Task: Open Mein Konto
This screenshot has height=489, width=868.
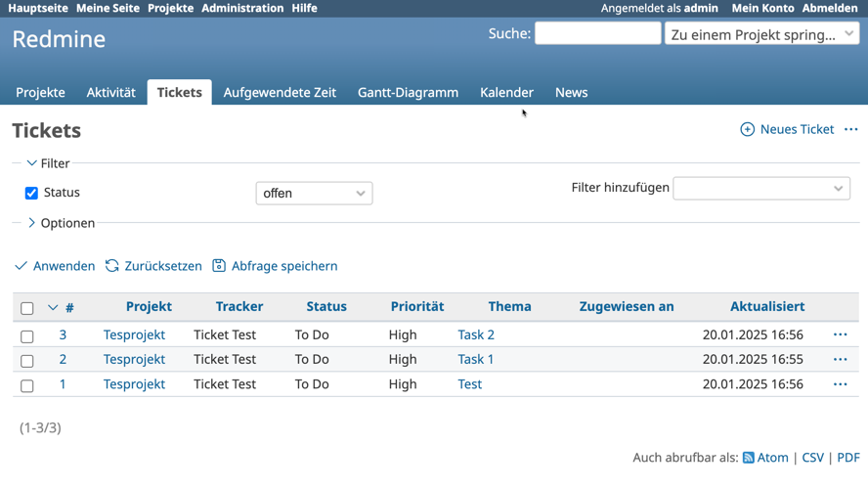Action: 762,8
